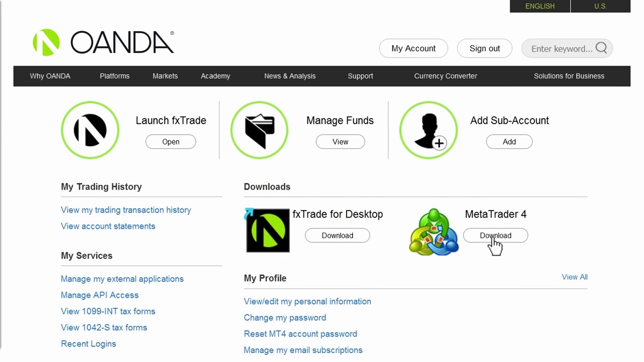Click the Launch fxTrade circle icon
This screenshot has height=362, width=644.
pyautogui.click(x=90, y=130)
